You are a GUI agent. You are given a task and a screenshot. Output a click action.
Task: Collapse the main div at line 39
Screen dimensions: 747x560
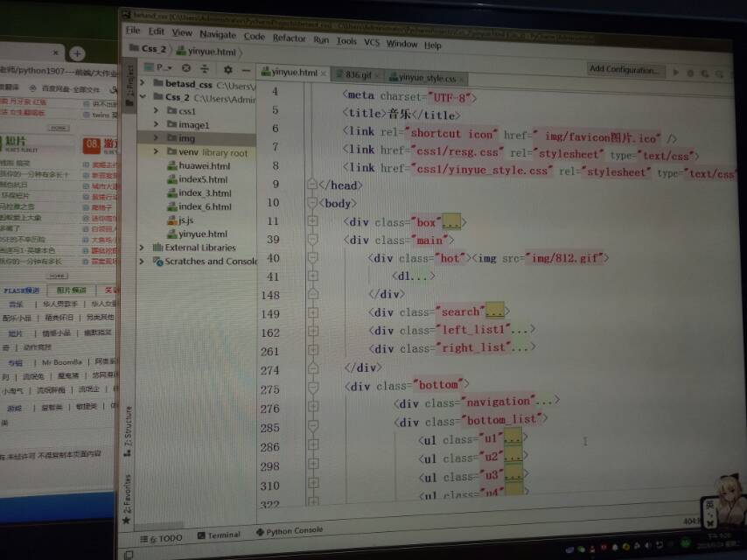pyautogui.click(x=312, y=239)
